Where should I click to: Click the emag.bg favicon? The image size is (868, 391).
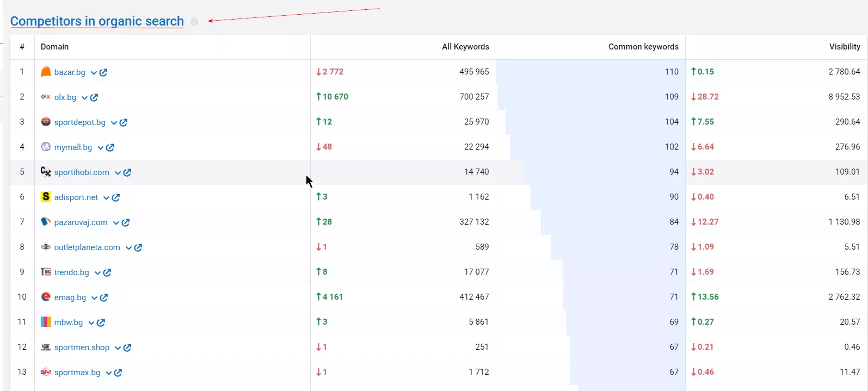46,296
